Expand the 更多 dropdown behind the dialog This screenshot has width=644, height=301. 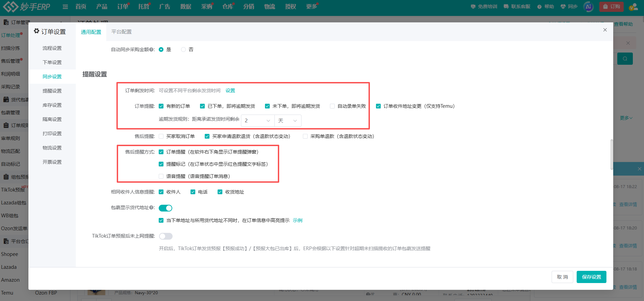pos(626,118)
